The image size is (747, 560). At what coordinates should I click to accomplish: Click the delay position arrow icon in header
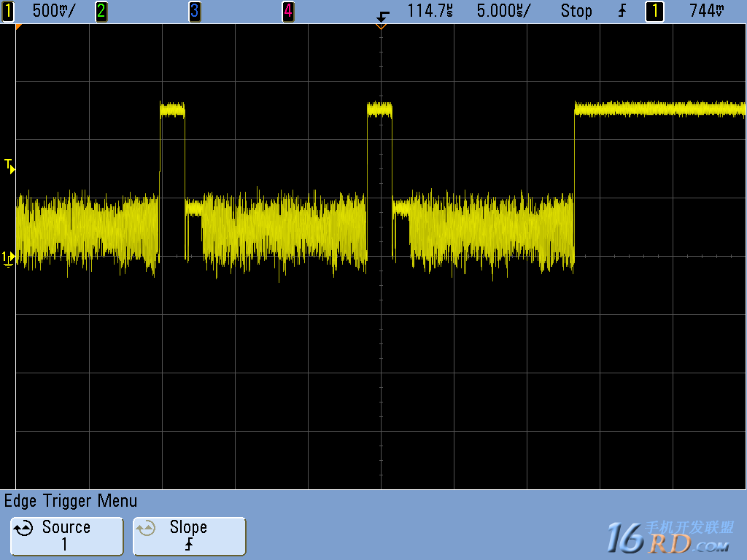tap(382, 17)
